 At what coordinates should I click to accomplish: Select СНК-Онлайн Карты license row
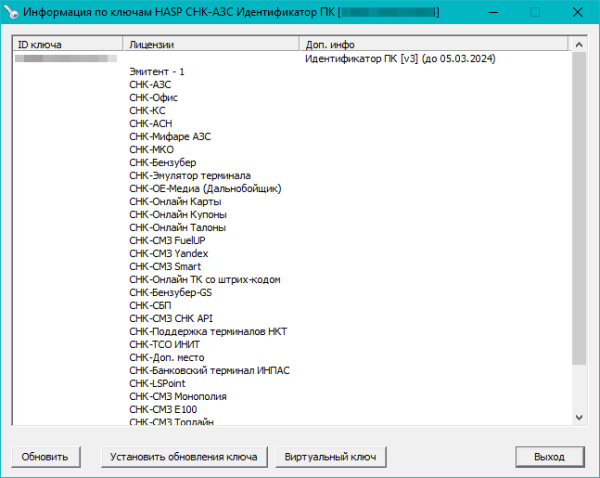coord(175,202)
